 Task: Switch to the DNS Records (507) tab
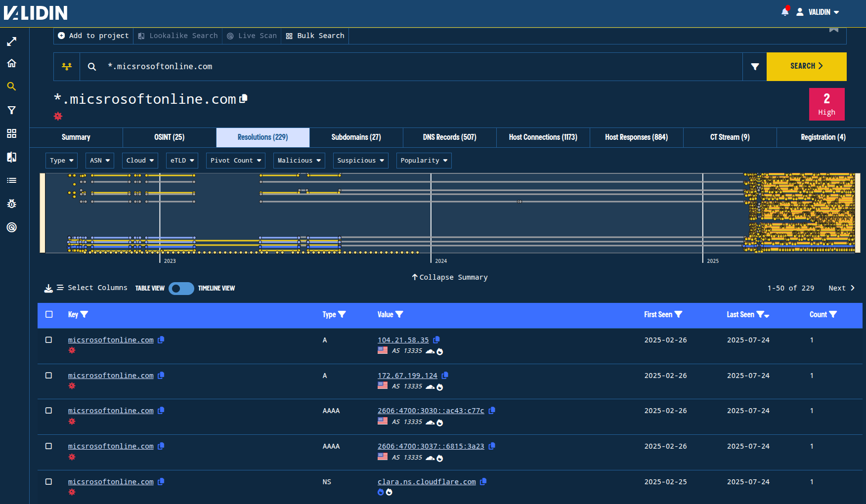(450, 137)
